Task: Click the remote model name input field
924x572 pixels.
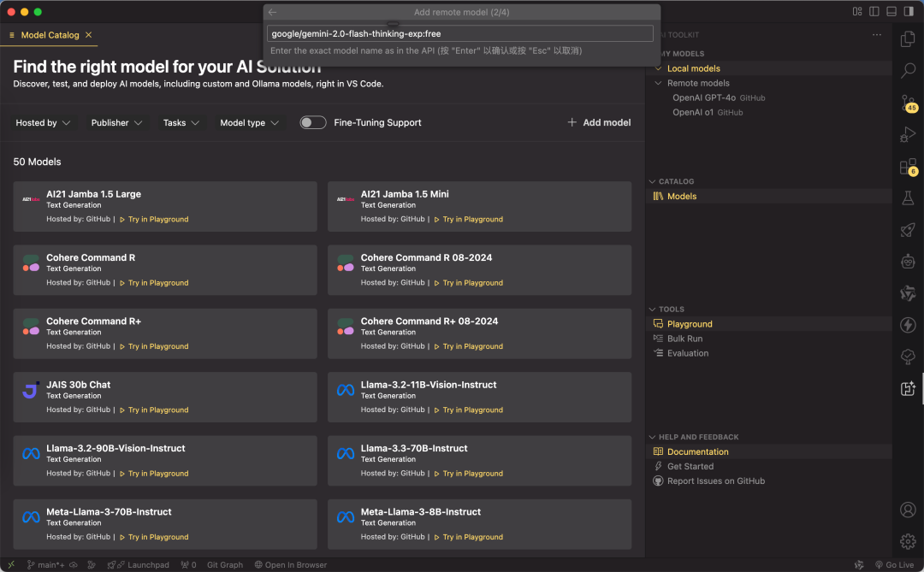Action: [x=460, y=34]
